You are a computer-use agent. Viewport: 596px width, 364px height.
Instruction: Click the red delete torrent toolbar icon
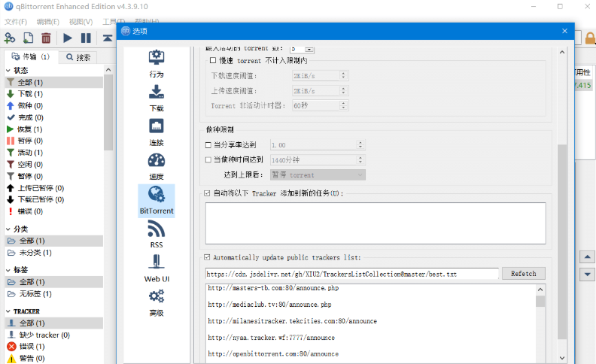[46, 38]
